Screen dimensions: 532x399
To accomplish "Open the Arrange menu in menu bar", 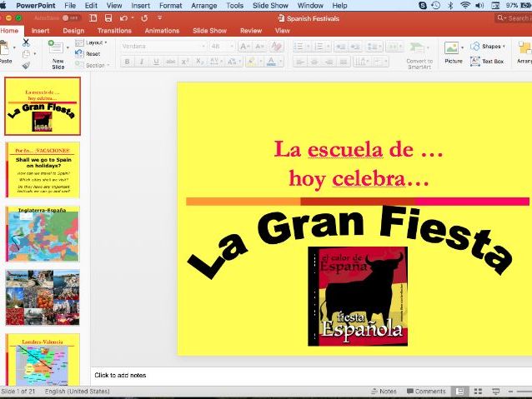I will (x=204, y=6).
